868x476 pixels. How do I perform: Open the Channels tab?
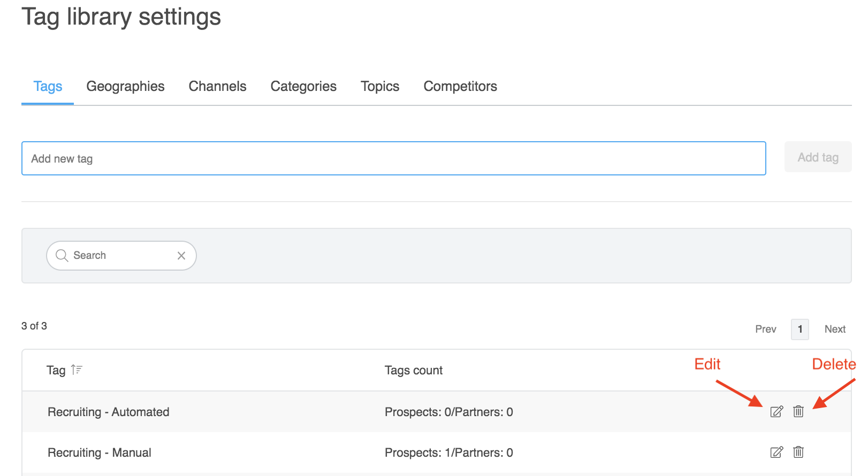(217, 87)
